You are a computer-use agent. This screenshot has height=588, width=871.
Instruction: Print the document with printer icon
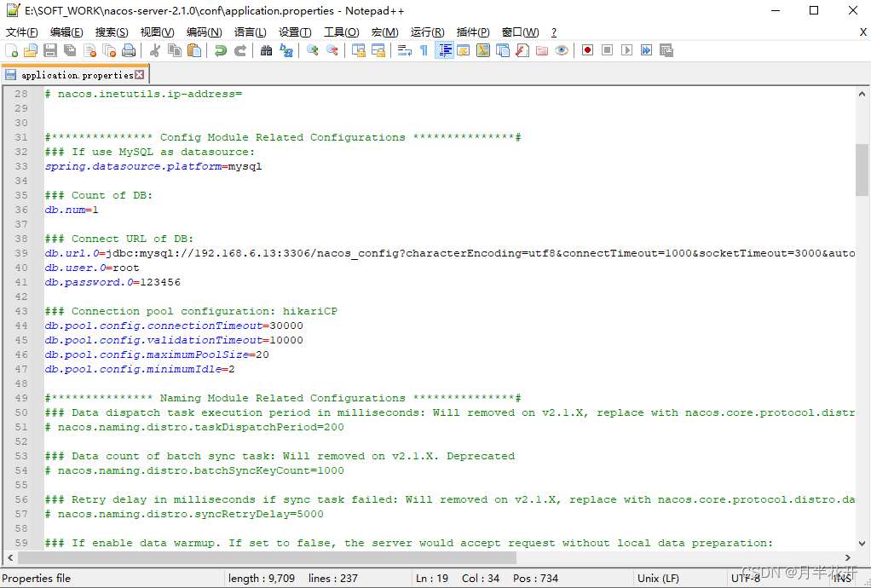[129, 50]
